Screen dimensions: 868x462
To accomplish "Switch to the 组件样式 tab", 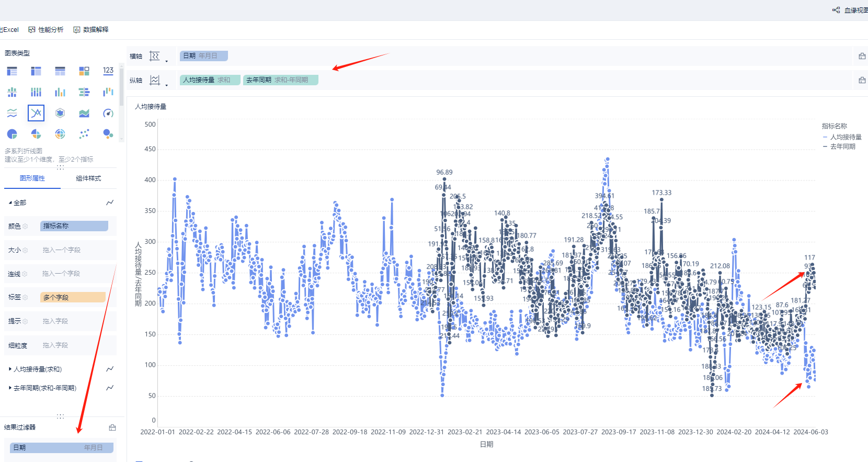I will click(88, 178).
